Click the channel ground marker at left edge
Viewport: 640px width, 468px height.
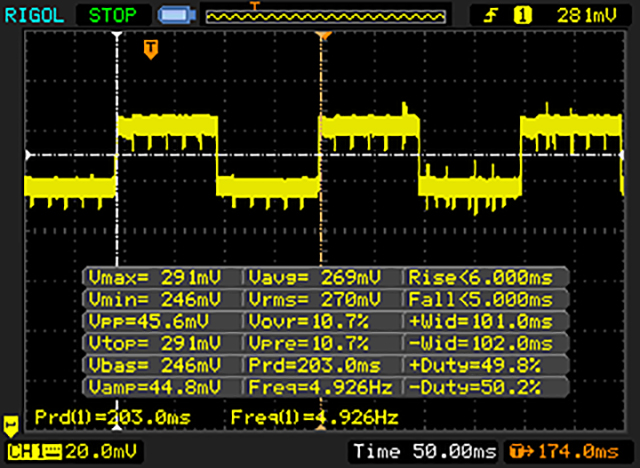[x=12, y=425]
